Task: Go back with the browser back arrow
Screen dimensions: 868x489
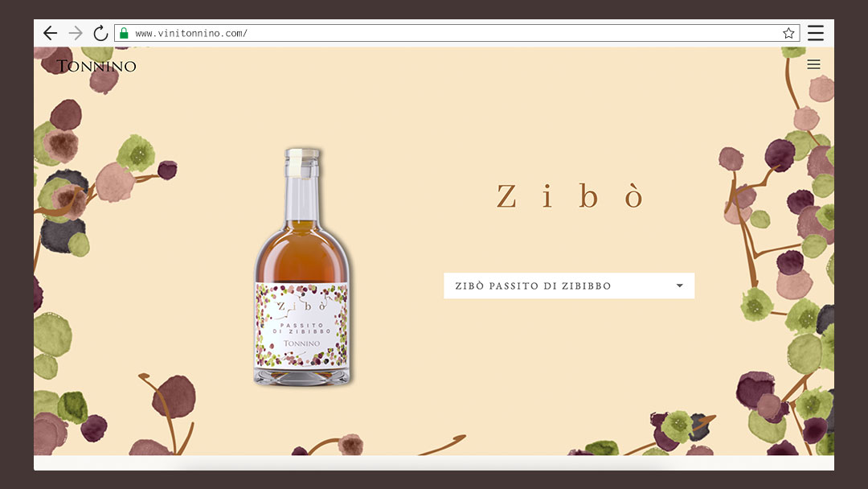Action: pos(51,33)
